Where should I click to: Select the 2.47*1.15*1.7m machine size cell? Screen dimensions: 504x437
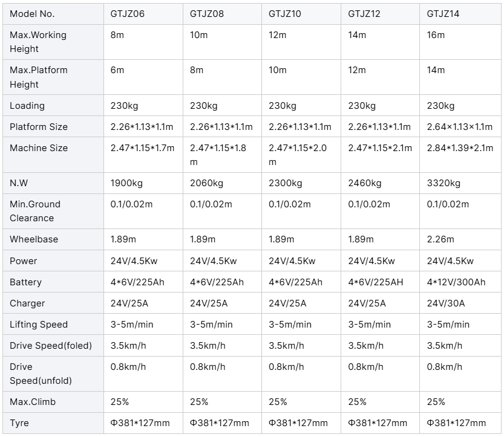click(142, 148)
